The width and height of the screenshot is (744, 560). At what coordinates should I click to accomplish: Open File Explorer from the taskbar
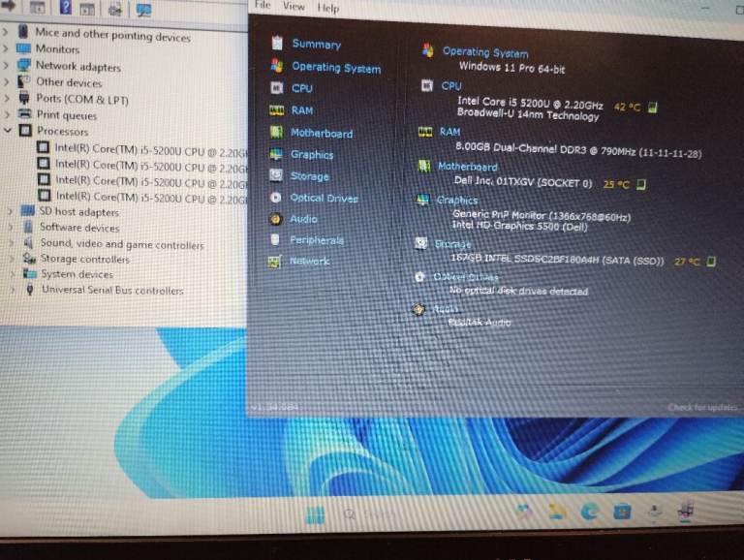point(557,512)
